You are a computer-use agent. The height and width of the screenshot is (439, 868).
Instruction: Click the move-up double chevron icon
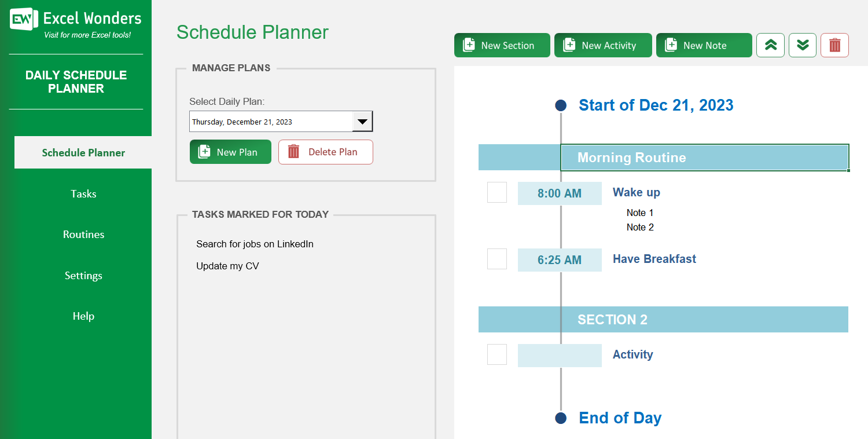[770, 45]
